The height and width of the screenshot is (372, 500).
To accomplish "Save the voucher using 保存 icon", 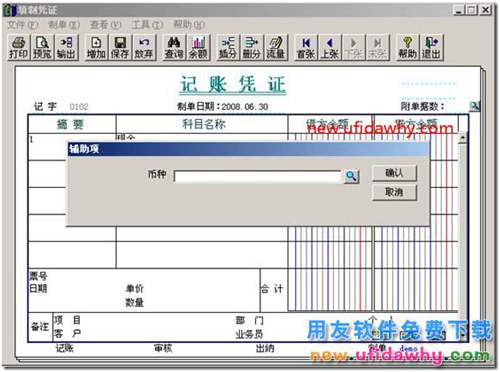I will coord(120,47).
